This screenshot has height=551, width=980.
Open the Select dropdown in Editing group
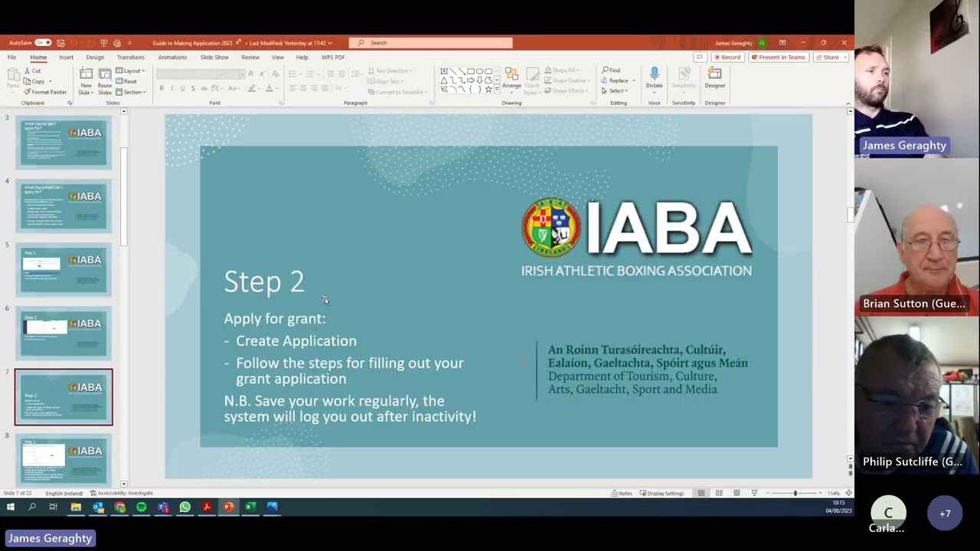(616, 91)
